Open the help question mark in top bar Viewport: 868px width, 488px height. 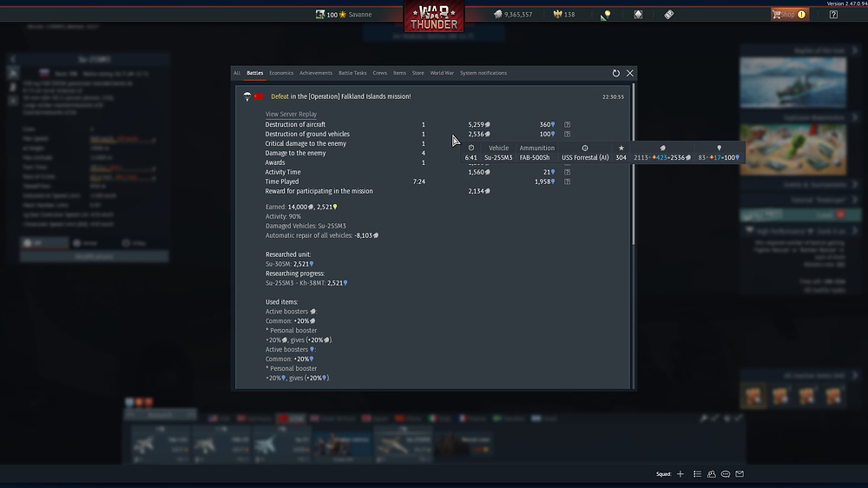click(833, 15)
